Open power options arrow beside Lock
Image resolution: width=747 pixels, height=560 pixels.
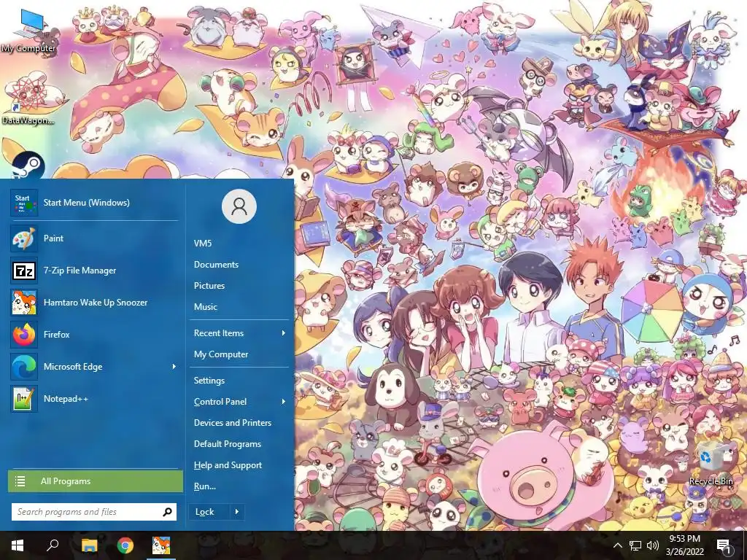pyautogui.click(x=237, y=512)
